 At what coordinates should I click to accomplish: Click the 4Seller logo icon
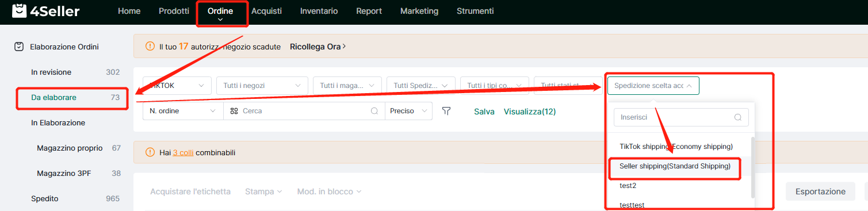pos(20,11)
